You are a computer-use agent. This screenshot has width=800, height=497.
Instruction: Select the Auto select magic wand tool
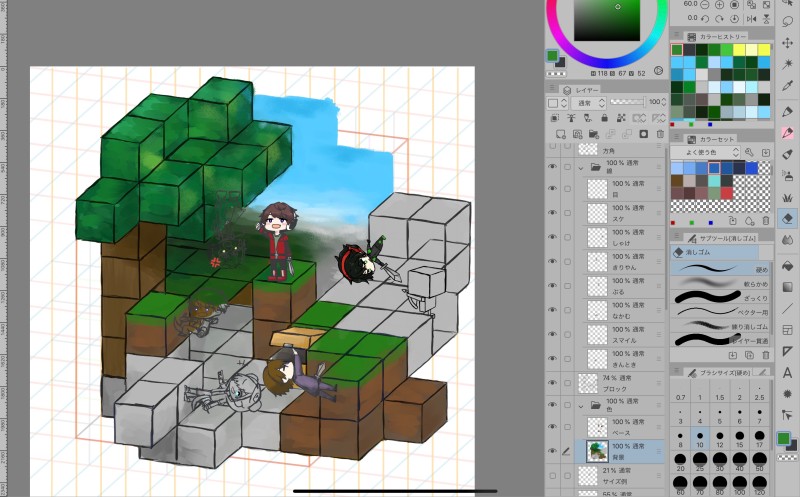(x=787, y=65)
